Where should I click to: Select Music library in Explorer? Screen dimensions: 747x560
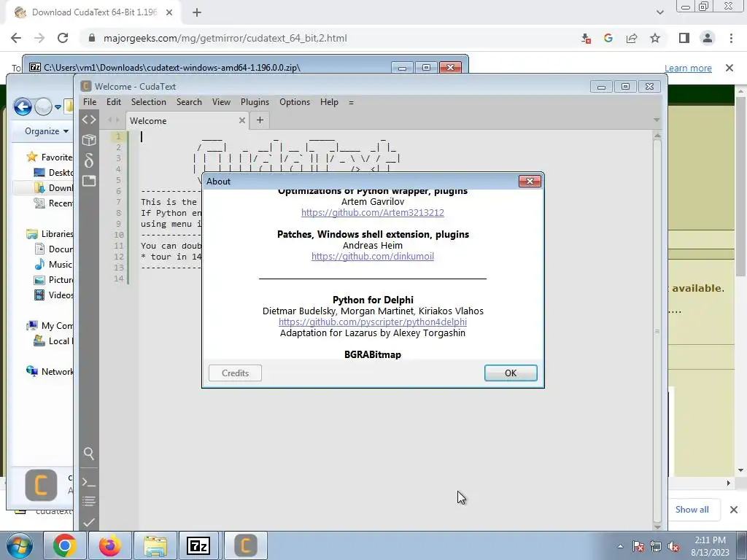click(53, 264)
